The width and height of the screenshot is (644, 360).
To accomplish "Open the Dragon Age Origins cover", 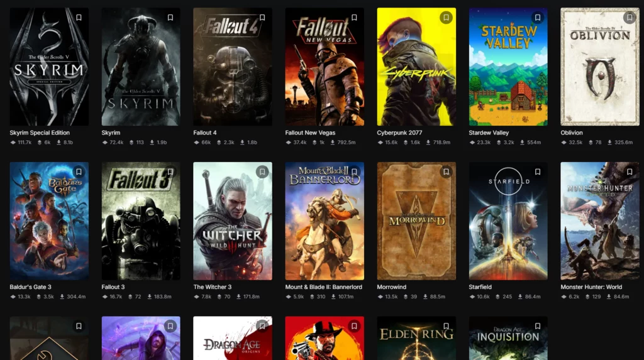I will click(233, 338).
